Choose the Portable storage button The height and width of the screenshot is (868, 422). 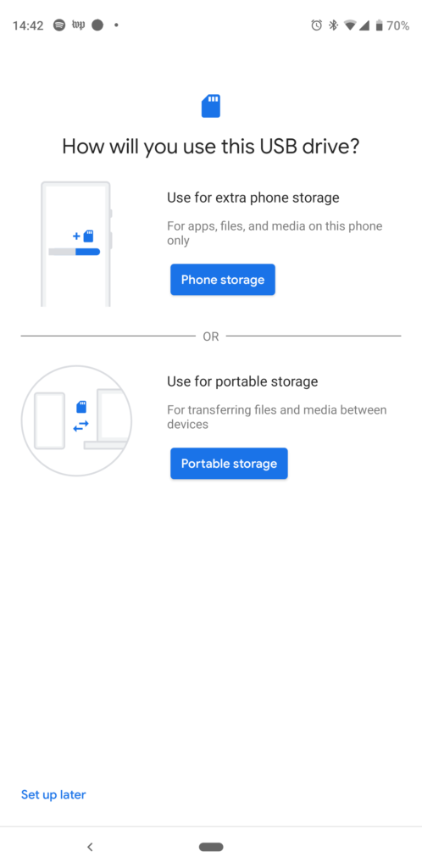coord(229,464)
